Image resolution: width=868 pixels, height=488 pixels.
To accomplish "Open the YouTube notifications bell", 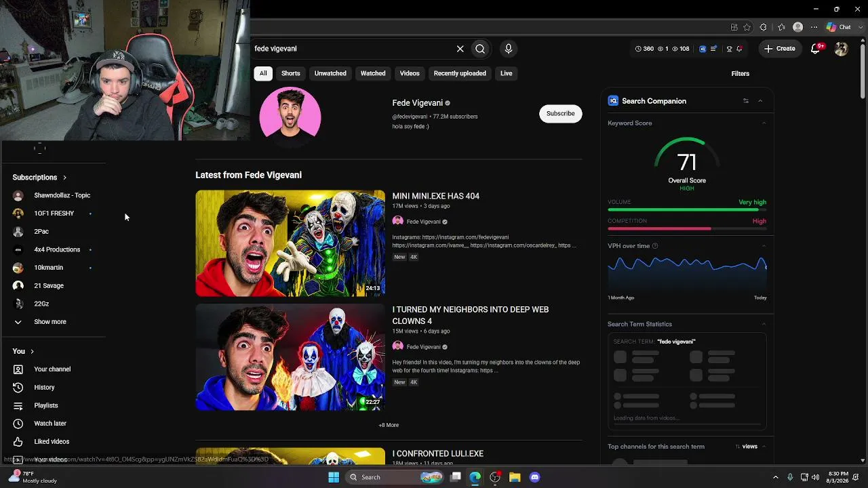I will [x=816, y=49].
